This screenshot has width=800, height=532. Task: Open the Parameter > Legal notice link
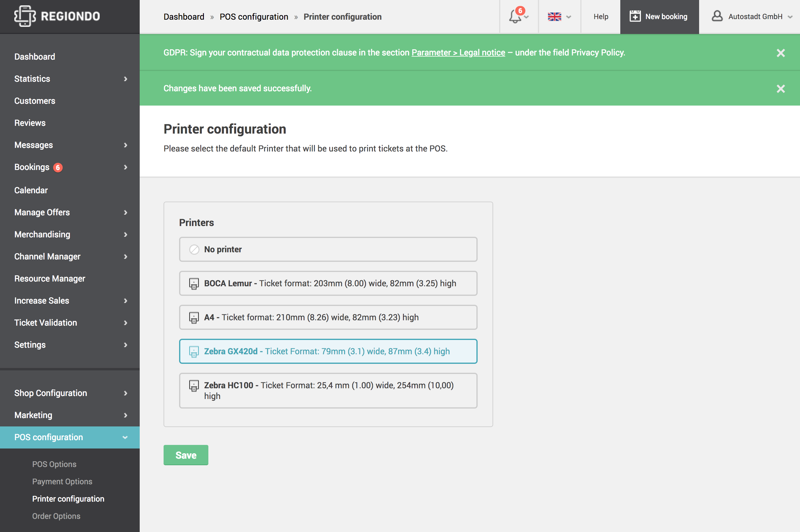458,52
